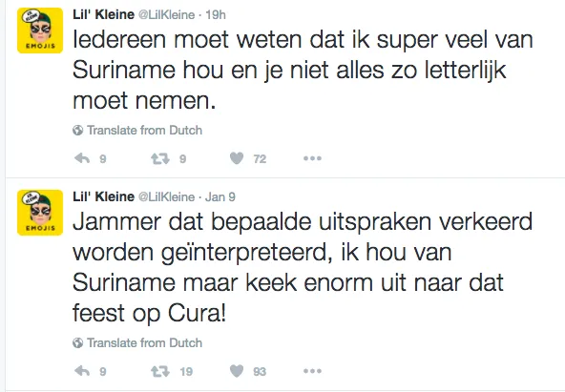
Task: Click @LilKleine handle in the Jan 9 tweet
Action: click(166, 196)
